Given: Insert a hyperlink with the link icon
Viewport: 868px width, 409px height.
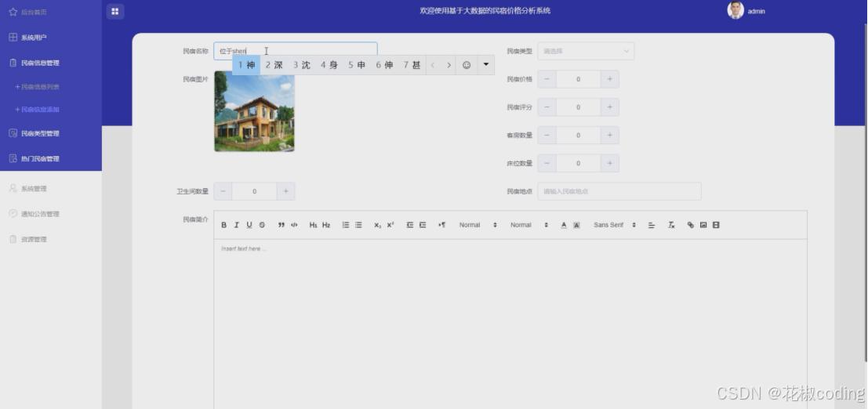Looking at the screenshot, I should coord(690,225).
